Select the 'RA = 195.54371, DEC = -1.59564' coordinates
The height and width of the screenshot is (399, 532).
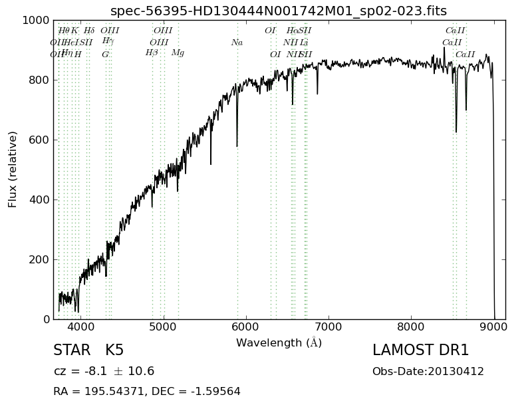(x=147, y=391)
